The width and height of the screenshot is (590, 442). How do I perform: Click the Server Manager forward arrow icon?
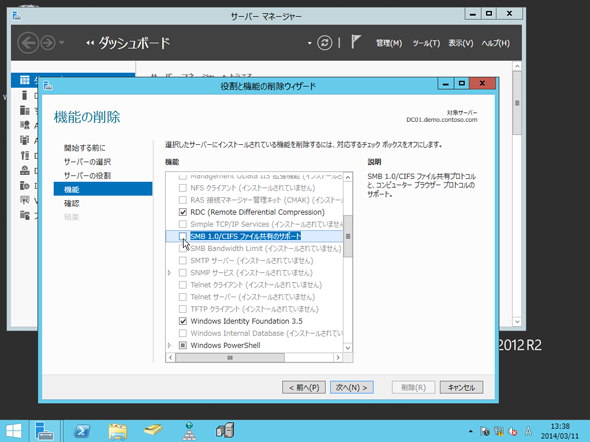[48, 43]
